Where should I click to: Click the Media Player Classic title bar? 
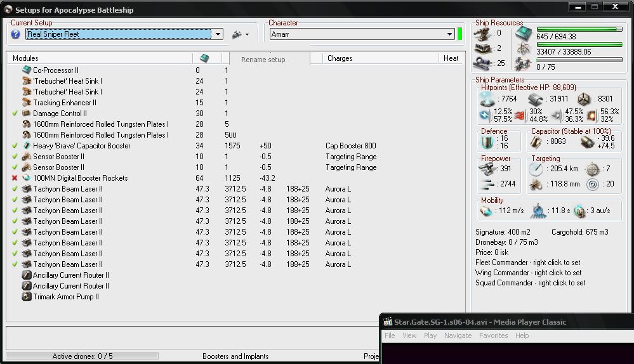point(508,322)
